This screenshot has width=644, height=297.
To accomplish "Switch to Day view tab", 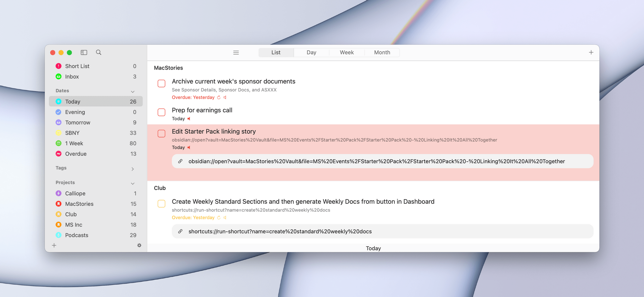I will click(311, 53).
